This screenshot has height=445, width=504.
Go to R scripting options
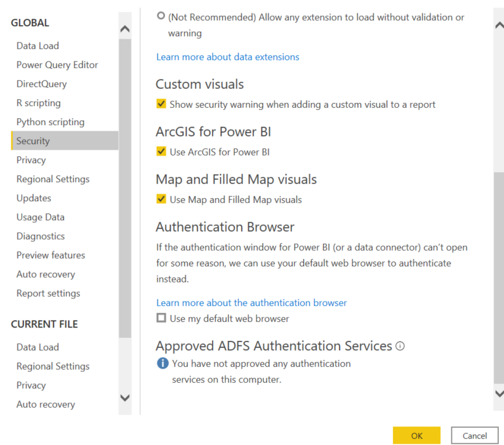click(x=39, y=103)
